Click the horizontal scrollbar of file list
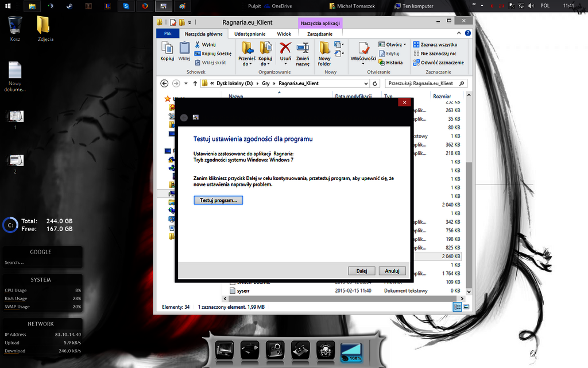588x368 pixels. (x=343, y=299)
